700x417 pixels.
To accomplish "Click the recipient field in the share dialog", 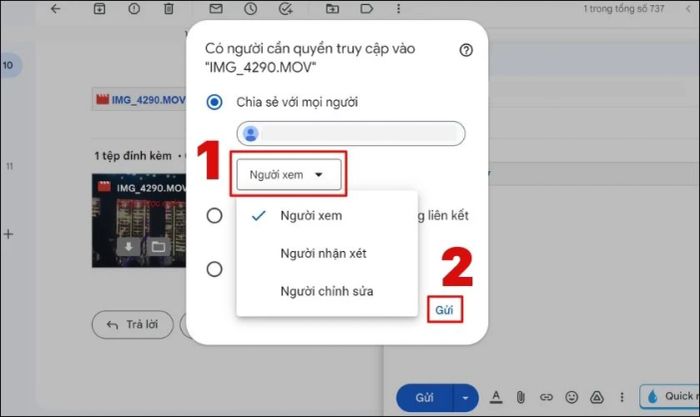I will tap(350, 133).
